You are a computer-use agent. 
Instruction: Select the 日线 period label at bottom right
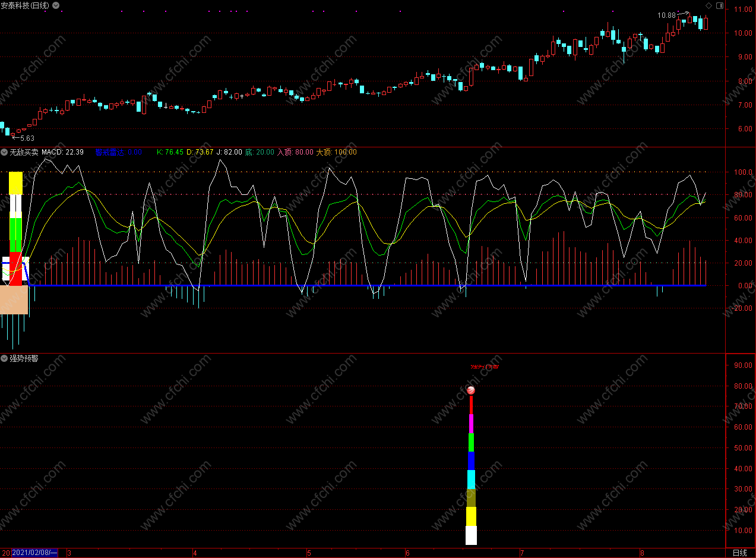pyautogui.click(x=740, y=553)
